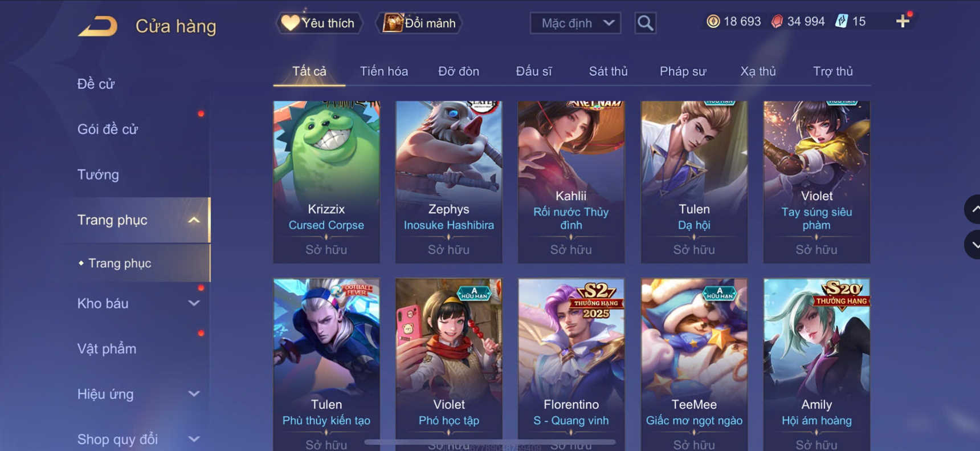
Task: Tap the blue voucher currency icon
Action: [841, 22]
